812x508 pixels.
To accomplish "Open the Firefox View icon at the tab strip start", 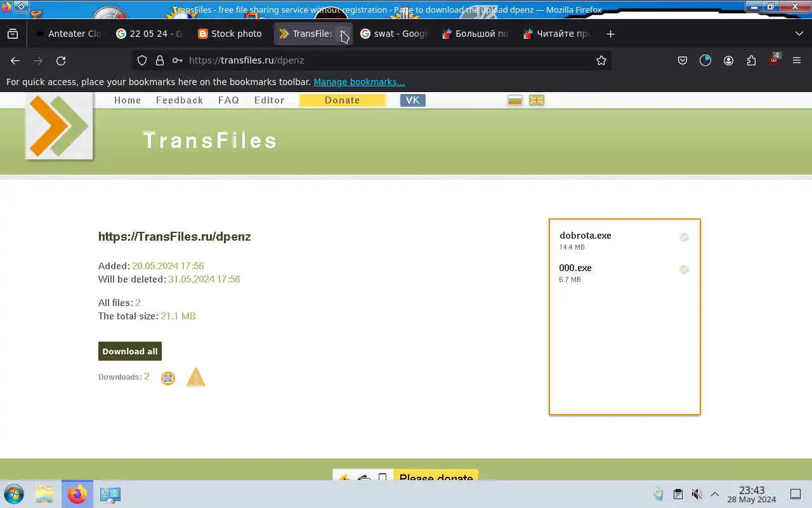I will pyautogui.click(x=13, y=34).
